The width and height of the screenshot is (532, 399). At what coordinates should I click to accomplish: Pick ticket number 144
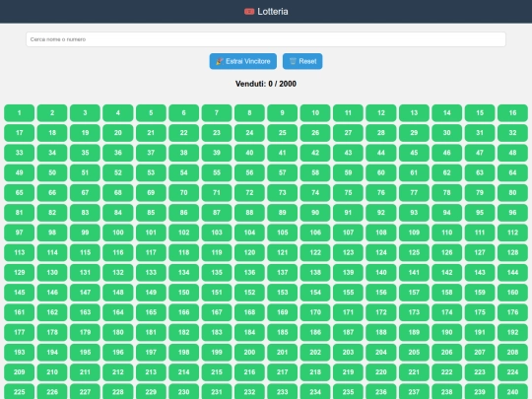click(x=512, y=273)
